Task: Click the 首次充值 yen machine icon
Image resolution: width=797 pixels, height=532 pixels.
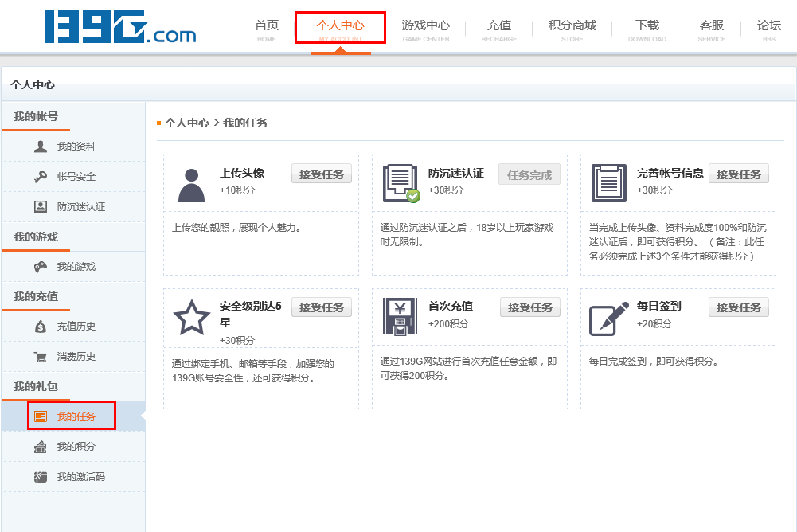Action: pos(400,317)
